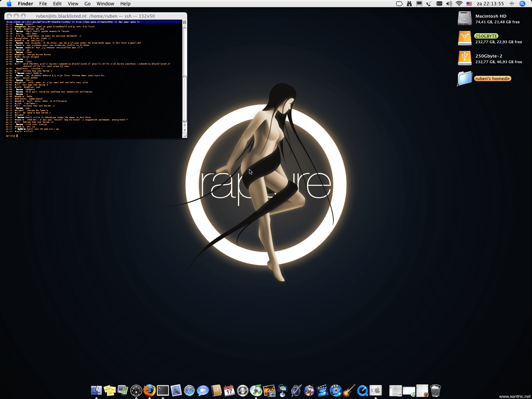Image resolution: width=532 pixels, height=399 pixels.
Task: Open Dashboard from the Dock
Action: (136, 390)
